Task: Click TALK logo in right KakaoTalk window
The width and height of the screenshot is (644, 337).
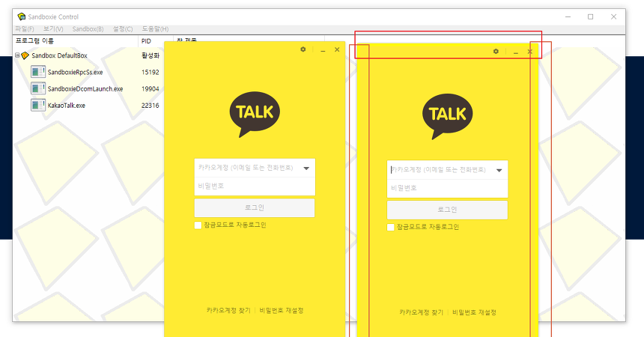Action: [448, 116]
